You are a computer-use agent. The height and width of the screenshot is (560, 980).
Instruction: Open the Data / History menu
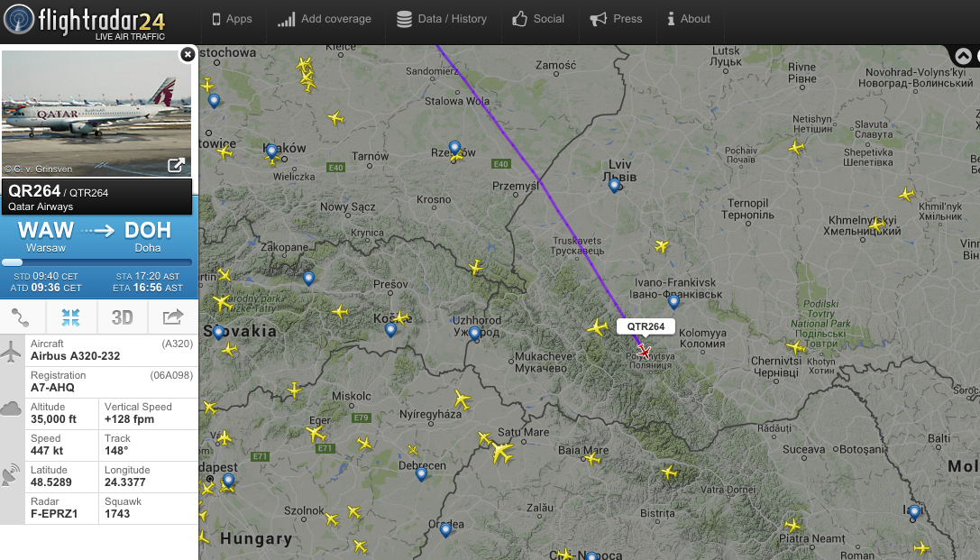(442, 19)
